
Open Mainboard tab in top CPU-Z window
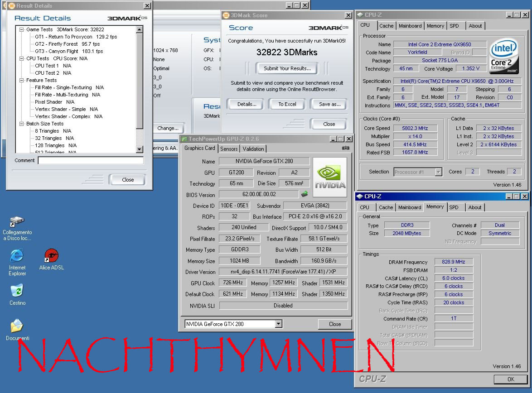tap(410, 26)
